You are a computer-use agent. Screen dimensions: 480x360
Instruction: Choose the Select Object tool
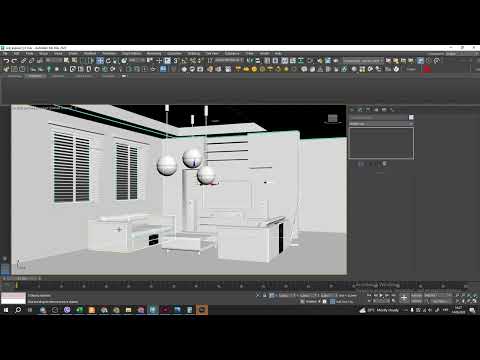coord(66,61)
